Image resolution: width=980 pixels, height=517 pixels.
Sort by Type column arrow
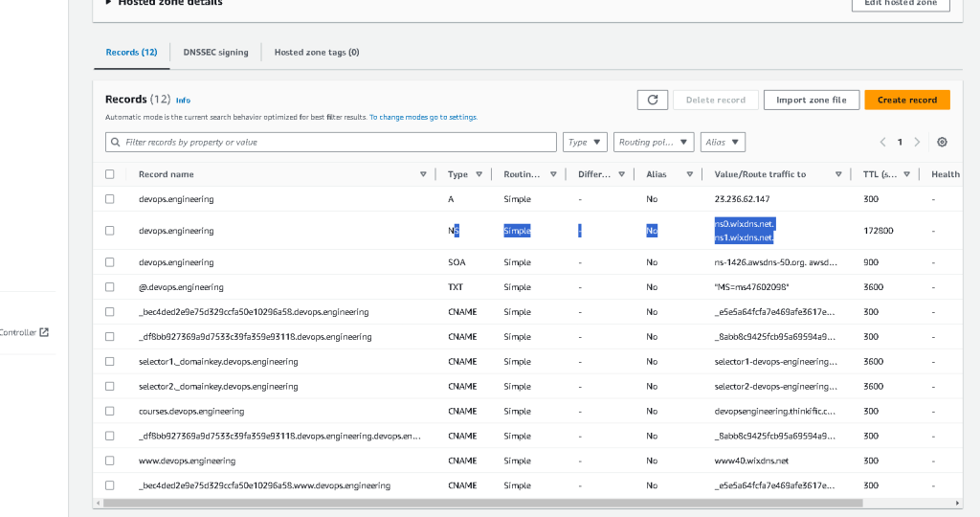479,174
